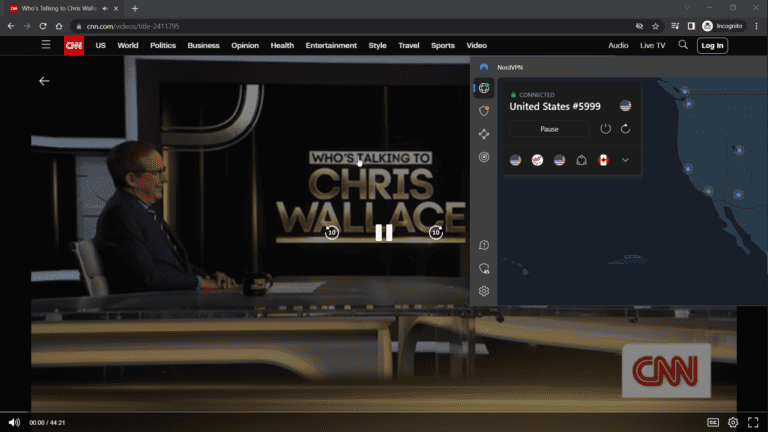The height and width of the screenshot is (432, 768).
Task: Click the back arrow over the video
Action: click(x=44, y=81)
